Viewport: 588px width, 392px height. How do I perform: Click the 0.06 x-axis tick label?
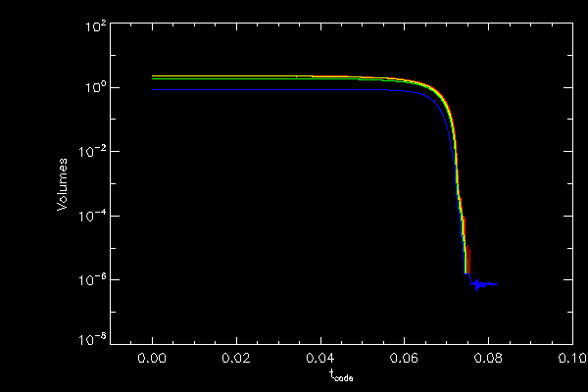pos(405,360)
